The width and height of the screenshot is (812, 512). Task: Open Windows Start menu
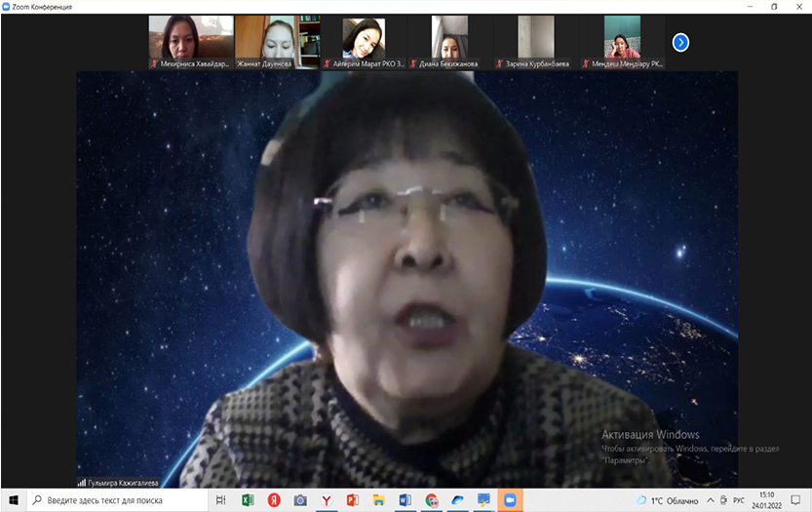[x=12, y=500]
